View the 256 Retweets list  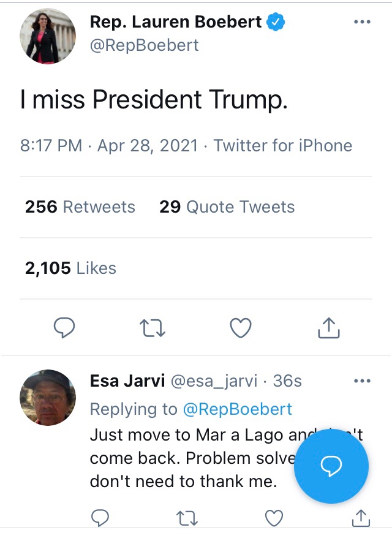coord(80,207)
